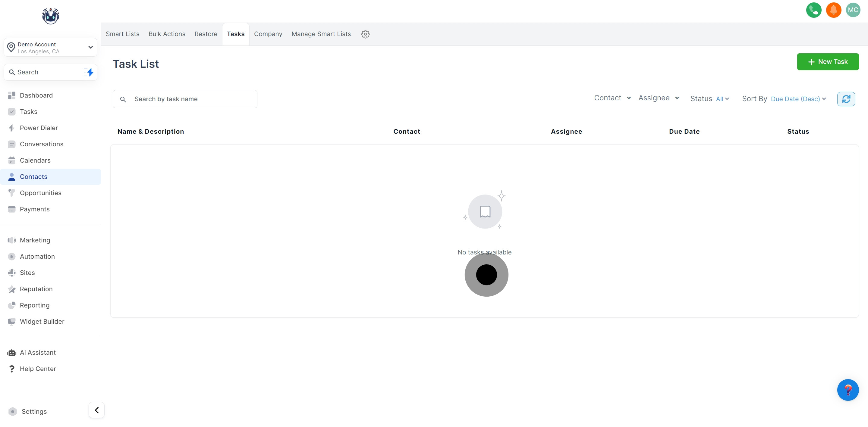This screenshot has width=868, height=427.
Task: Open the Assignee filter dropdown
Action: click(x=659, y=98)
